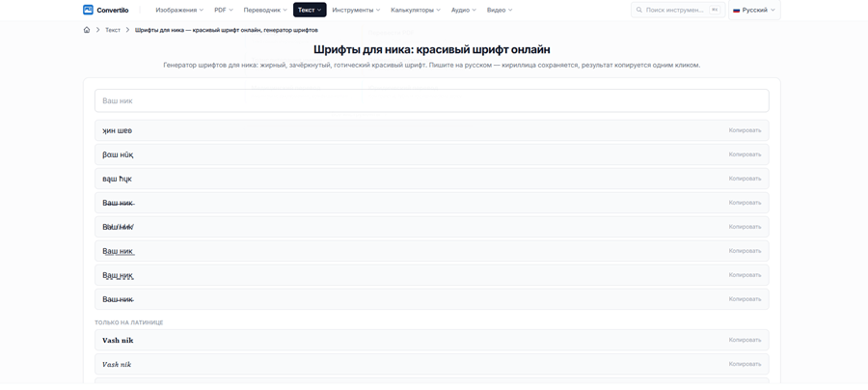This screenshot has width=868, height=390.
Task: Go to home via breadcrumb house icon
Action: click(x=87, y=30)
